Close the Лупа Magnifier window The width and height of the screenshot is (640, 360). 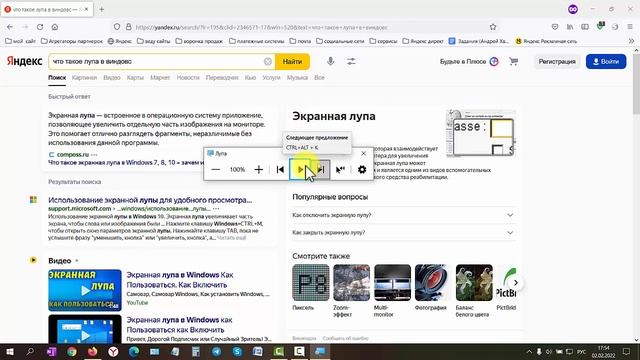364,153
